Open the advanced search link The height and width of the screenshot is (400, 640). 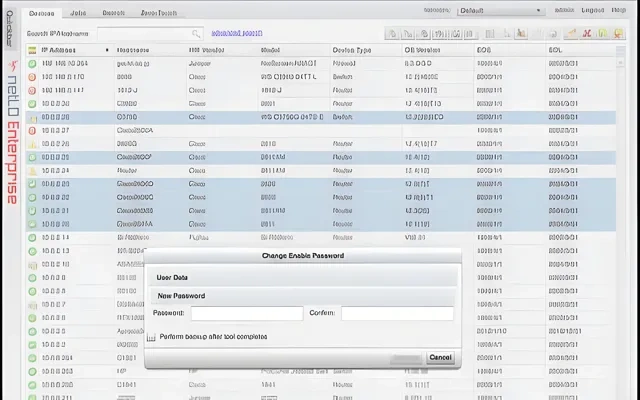237,33
